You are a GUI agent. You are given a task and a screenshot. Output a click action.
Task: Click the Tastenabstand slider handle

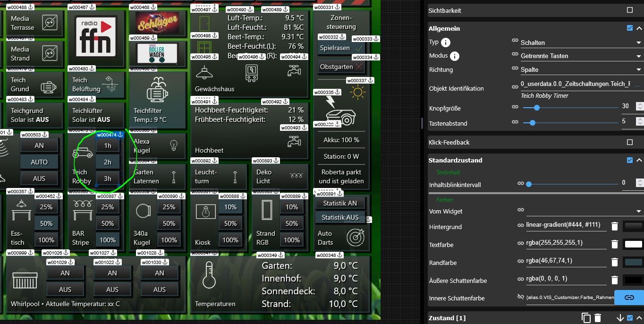click(533, 123)
